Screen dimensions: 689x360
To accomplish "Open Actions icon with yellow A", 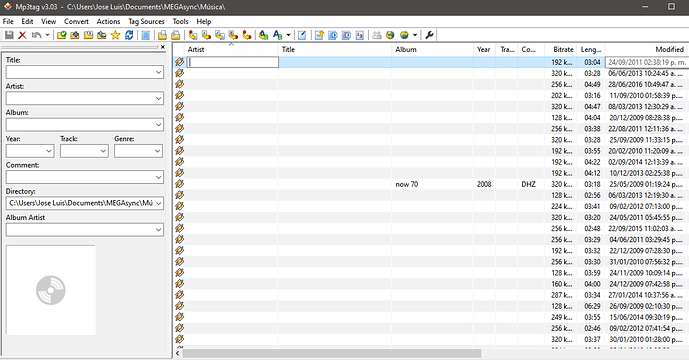I will tap(263, 35).
